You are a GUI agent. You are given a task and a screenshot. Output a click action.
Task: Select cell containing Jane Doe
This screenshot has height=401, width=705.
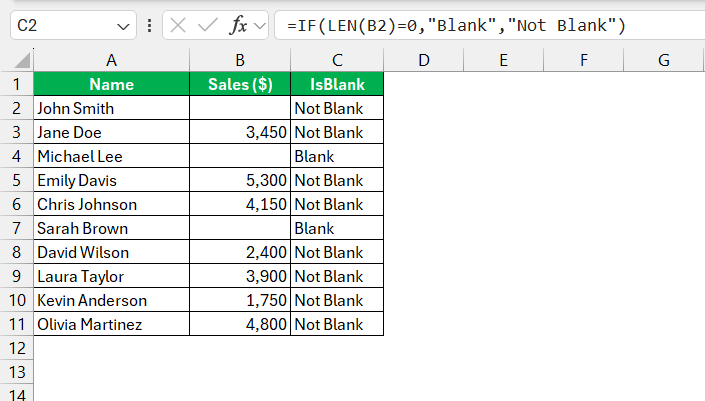112,132
